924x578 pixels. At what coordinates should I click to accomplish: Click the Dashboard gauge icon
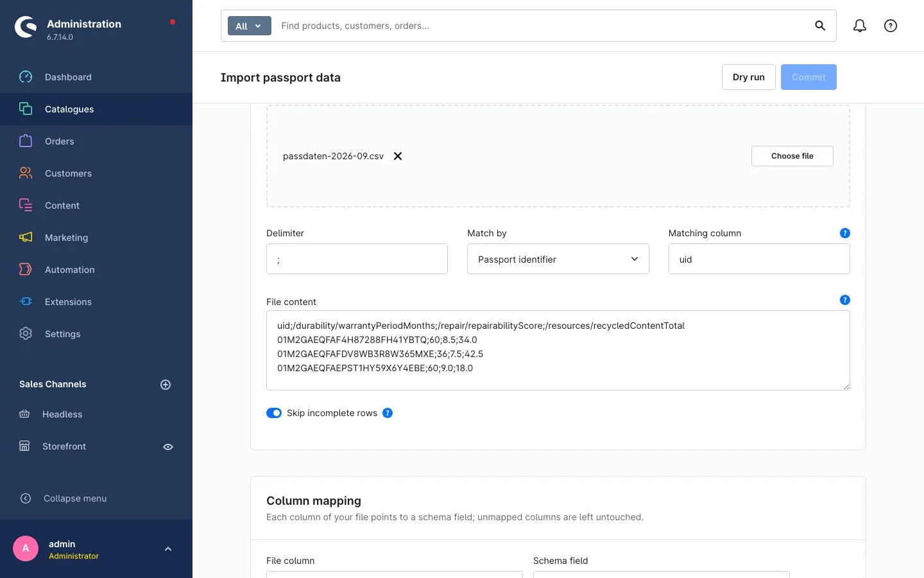click(26, 77)
